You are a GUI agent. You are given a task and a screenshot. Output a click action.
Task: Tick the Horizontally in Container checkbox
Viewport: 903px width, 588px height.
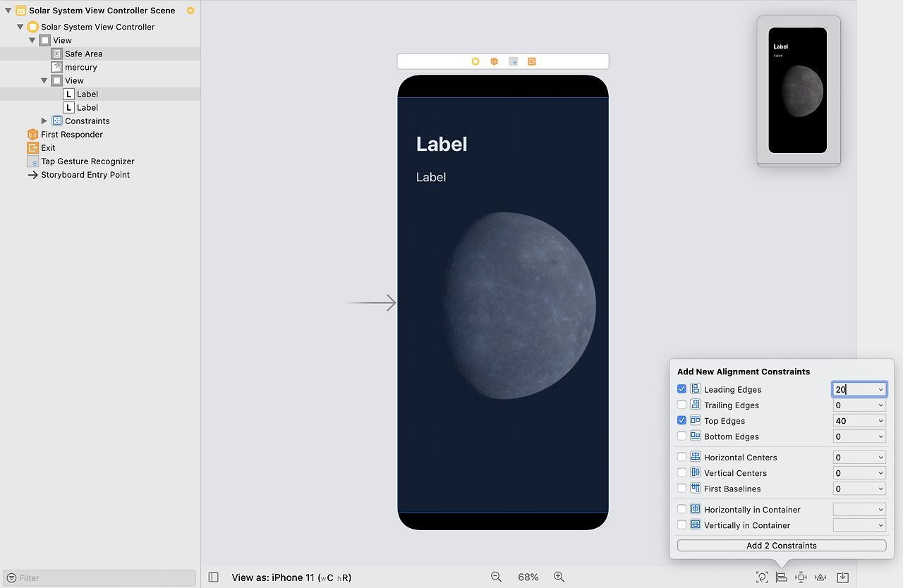[x=681, y=509]
